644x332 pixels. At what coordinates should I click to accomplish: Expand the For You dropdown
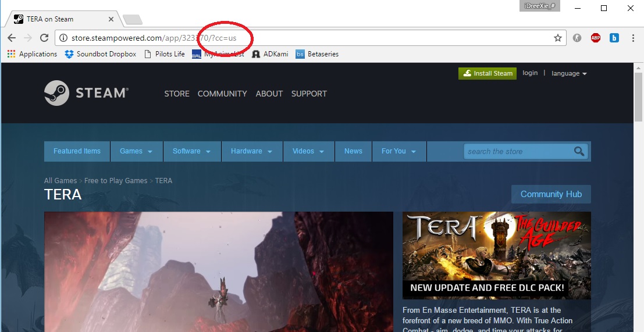click(x=399, y=151)
